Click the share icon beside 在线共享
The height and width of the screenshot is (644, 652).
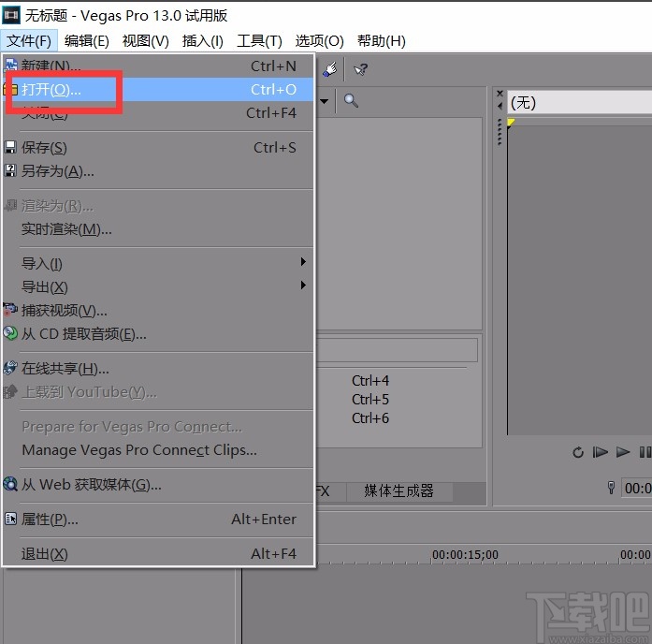(10, 367)
